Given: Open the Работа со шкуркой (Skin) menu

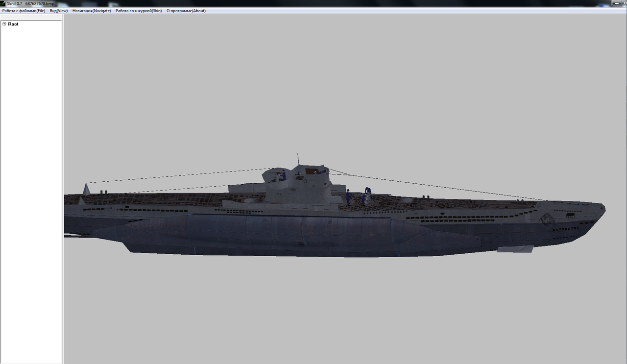Looking at the screenshot, I should click(139, 11).
